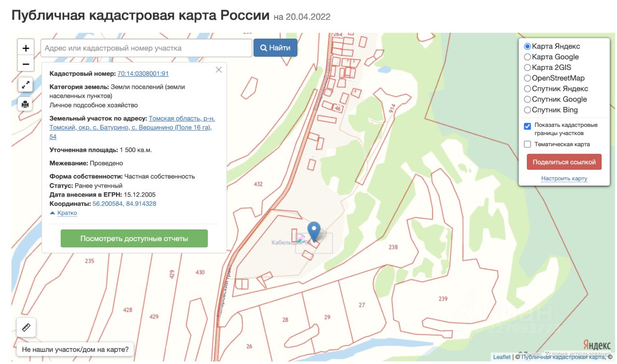Viewport: 617px width, 364px height.
Task: Click Не нашли участок/дом на карте button
Action: coord(75,350)
